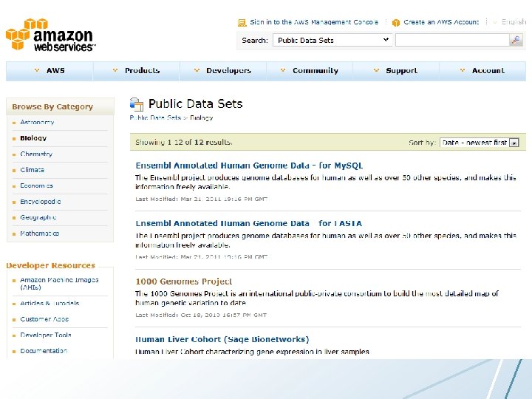Browse the Astronomy category
The height and width of the screenshot is (399, 532).
click(37, 122)
